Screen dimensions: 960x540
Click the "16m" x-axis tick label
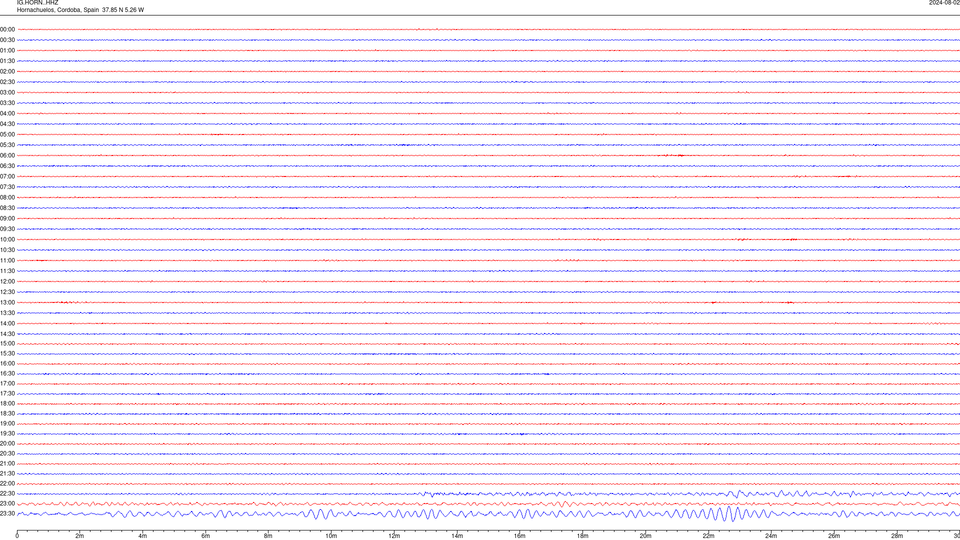(x=520, y=536)
